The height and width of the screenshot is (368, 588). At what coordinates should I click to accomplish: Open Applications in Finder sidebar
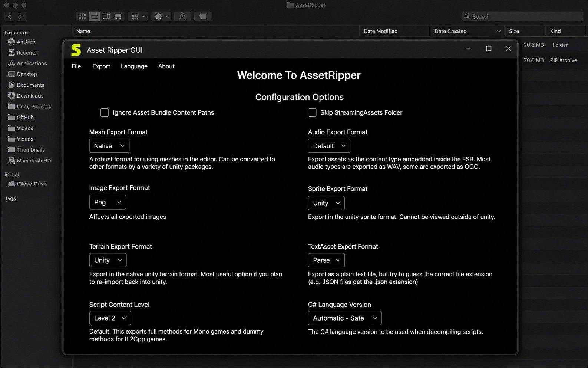27,63
